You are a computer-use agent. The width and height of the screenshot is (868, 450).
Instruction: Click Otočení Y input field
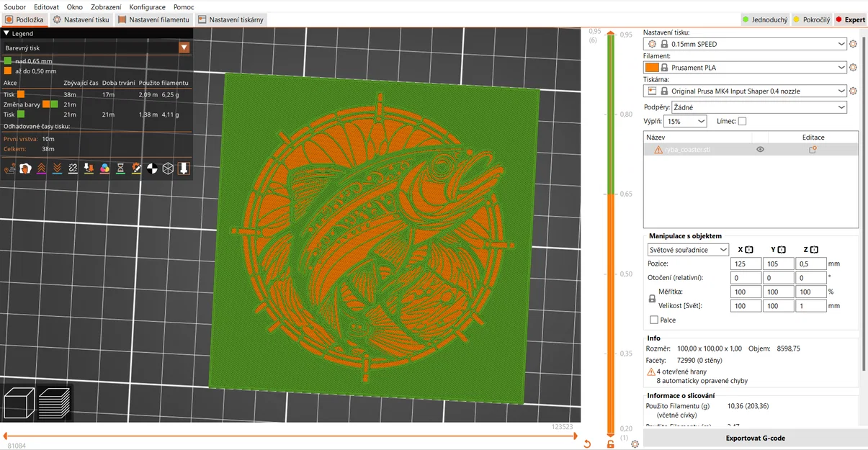tap(778, 278)
